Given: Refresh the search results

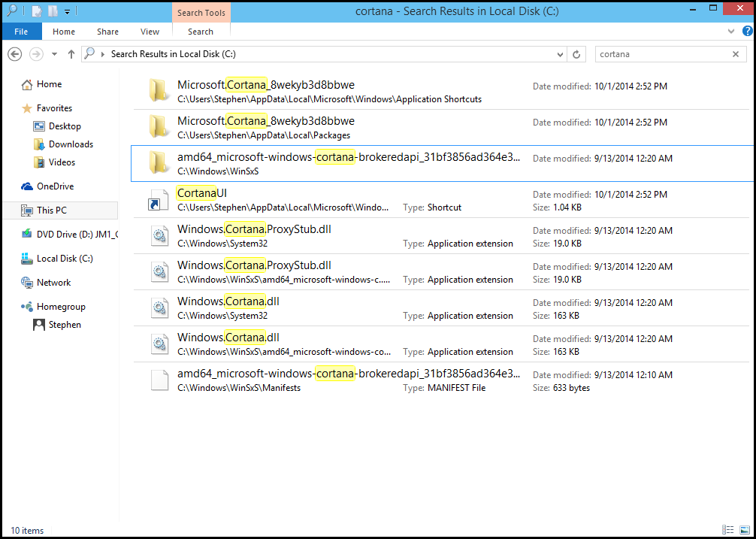Looking at the screenshot, I should coord(576,54).
